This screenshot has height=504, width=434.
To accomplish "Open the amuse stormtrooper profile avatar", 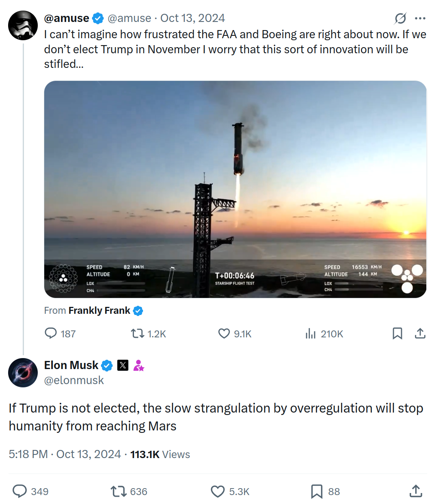I will 23,26.
